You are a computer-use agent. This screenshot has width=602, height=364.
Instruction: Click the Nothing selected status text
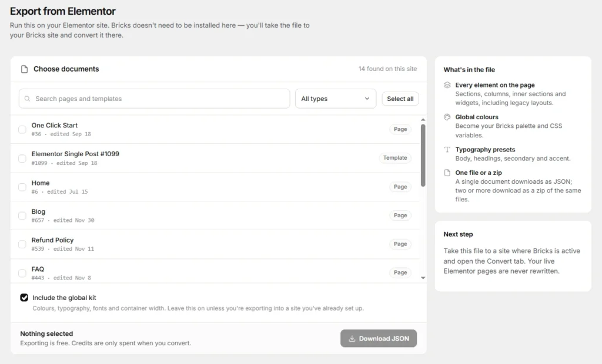click(46, 333)
